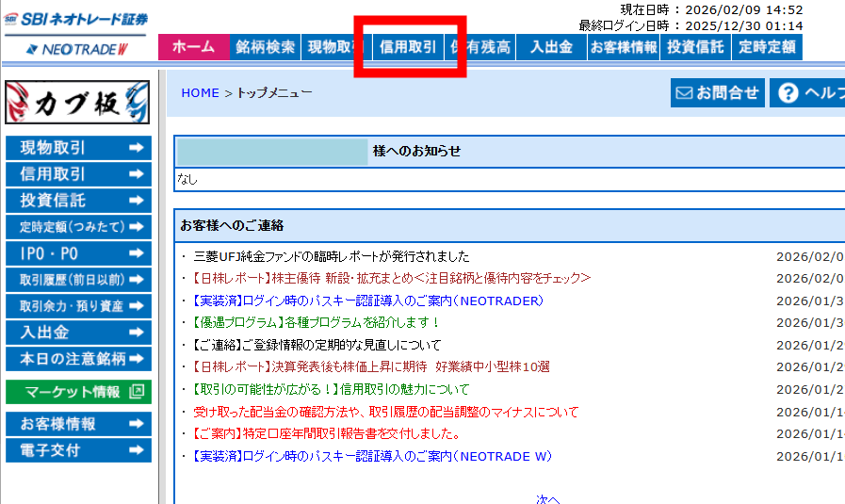845x504 pixels.
Task: Click the arrow icon on sidebar 信用取引
Action: click(x=137, y=174)
